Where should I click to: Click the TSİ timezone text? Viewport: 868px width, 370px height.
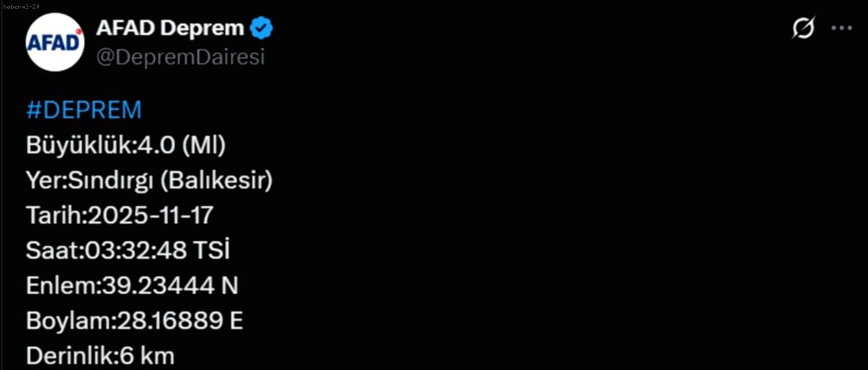213,251
